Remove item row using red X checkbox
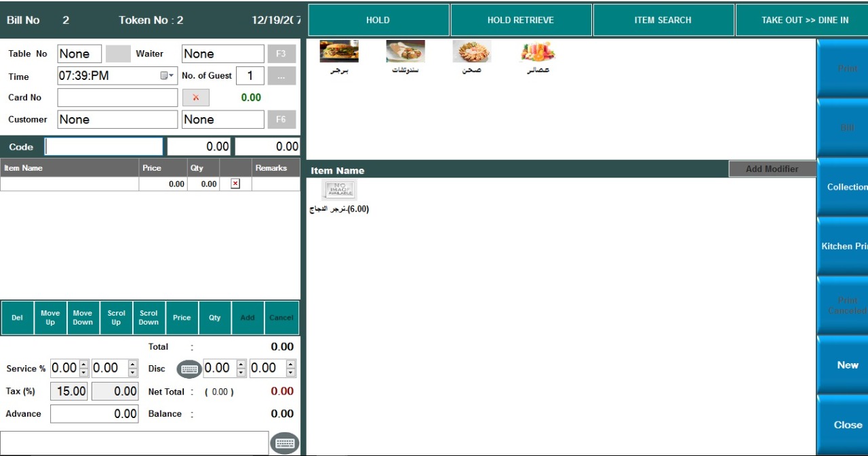 pyautogui.click(x=235, y=184)
